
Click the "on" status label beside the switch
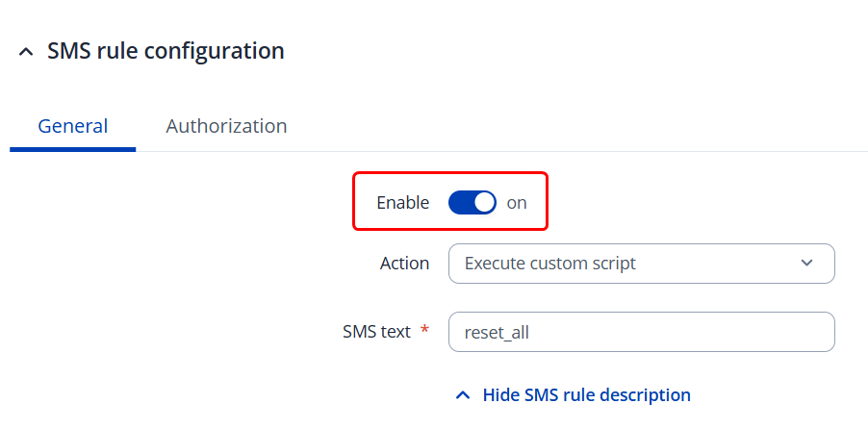[x=517, y=203]
